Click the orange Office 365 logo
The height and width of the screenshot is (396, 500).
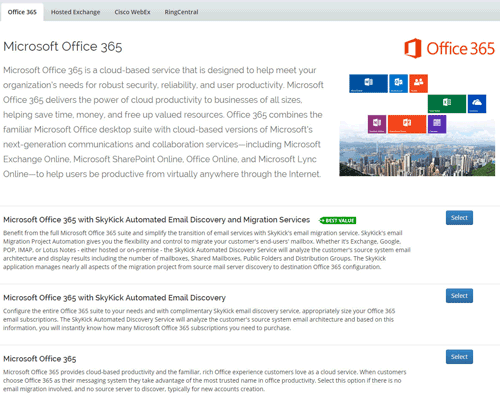coord(449,48)
